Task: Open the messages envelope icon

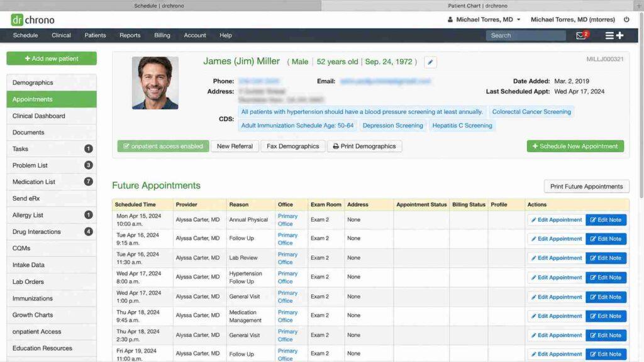Action: coord(581,36)
